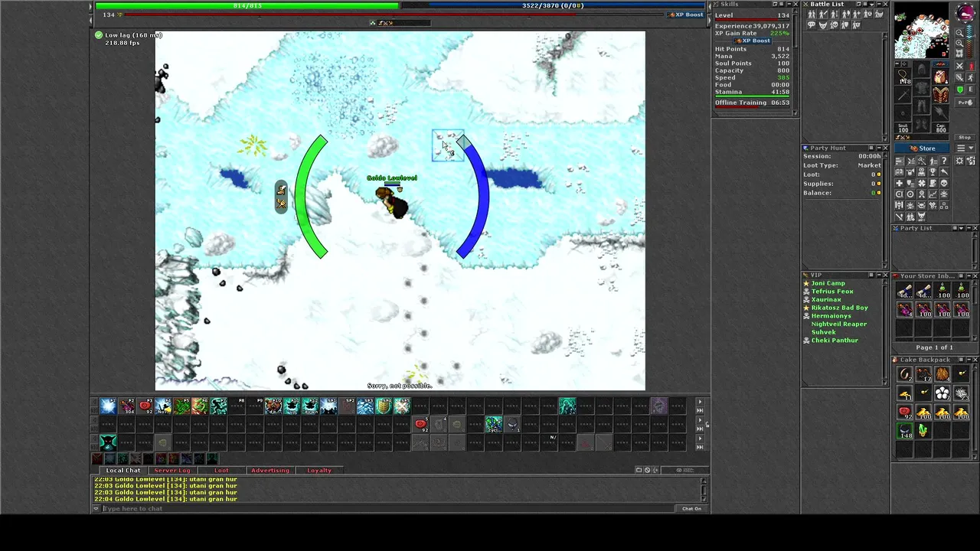Open the analytics chart icon
The image size is (980, 551).
933,194
